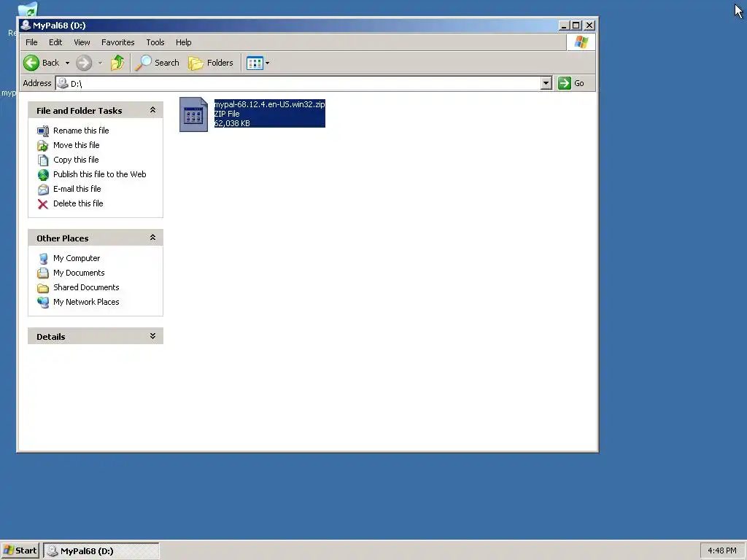This screenshot has height=560, width=747.
Task: Open the View menu
Action: [x=82, y=42]
